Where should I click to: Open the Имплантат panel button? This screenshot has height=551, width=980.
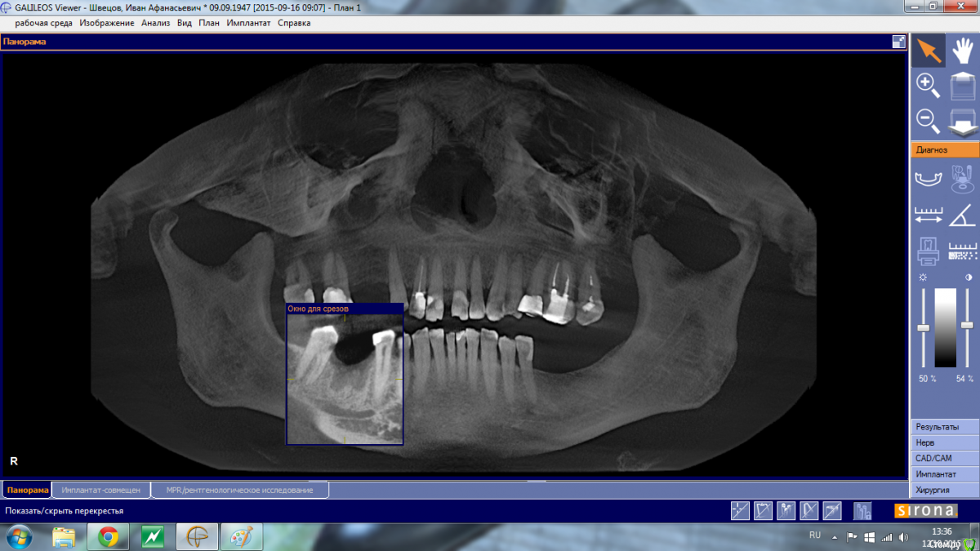point(945,474)
